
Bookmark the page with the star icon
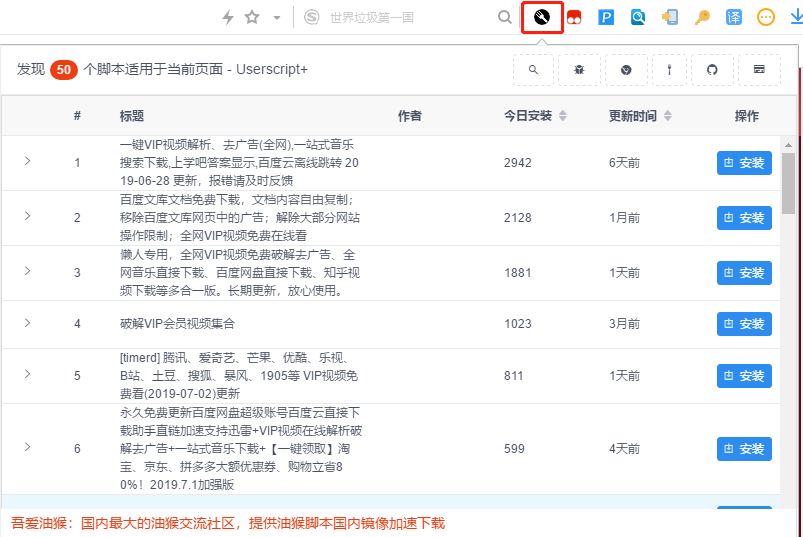[x=252, y=17]
